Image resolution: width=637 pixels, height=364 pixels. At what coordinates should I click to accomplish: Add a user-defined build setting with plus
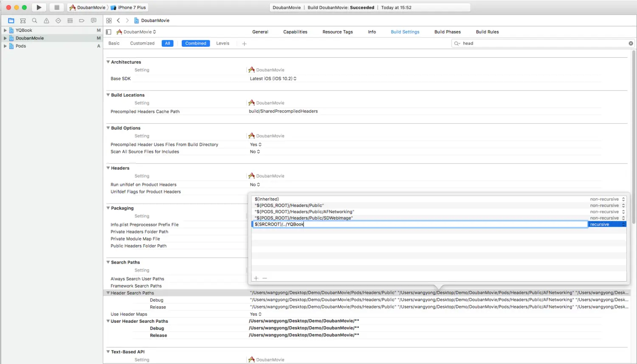244,43
